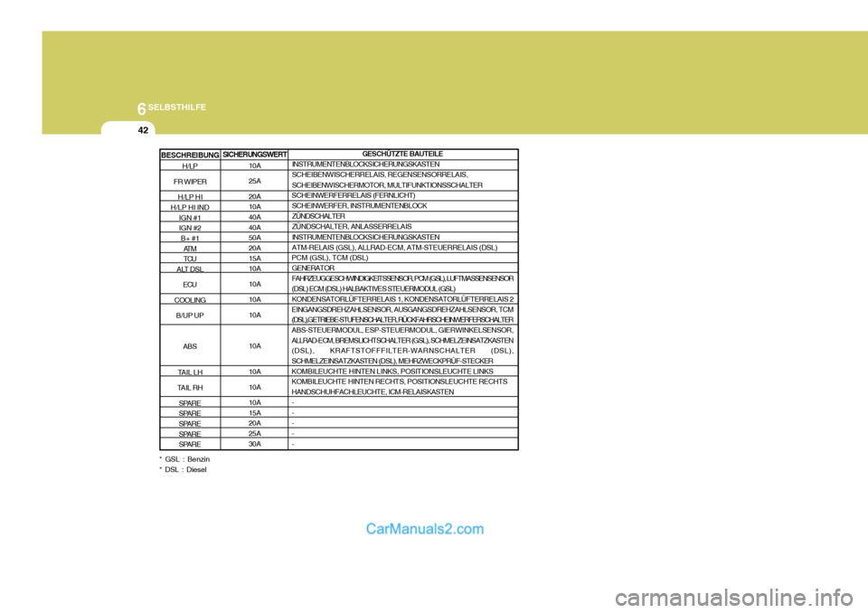Select the IGN #2 fuse label
The height and width of the screenshot is (613, 868).
pos(190,228)
